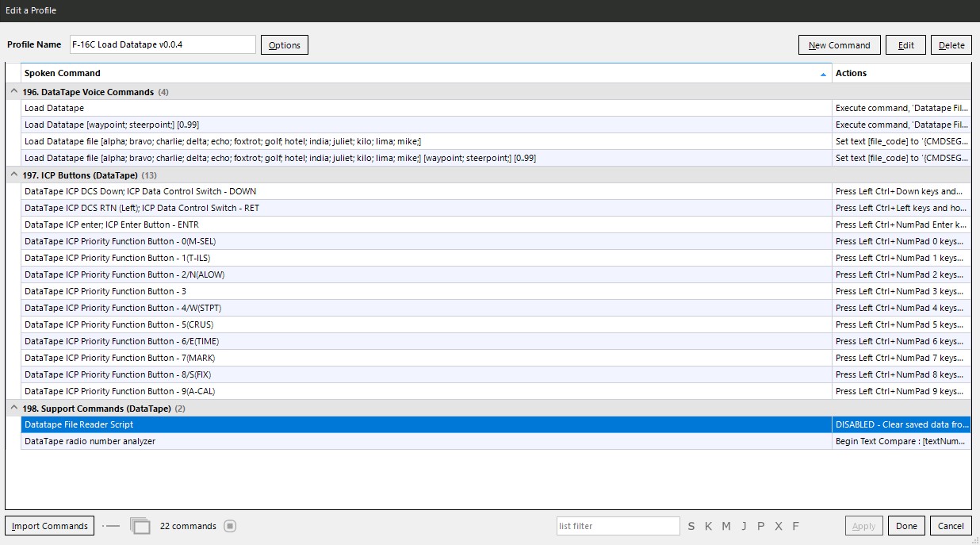Image resolution: width=980 pixels, height=545 pixels.
Task: Select DataTape radio number analyzer command
Action: (x=90, y=441)
